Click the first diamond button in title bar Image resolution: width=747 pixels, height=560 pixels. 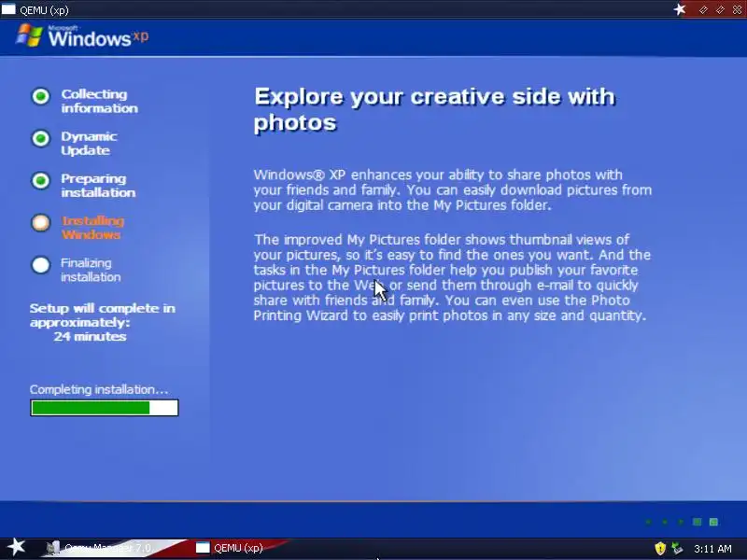703,9
